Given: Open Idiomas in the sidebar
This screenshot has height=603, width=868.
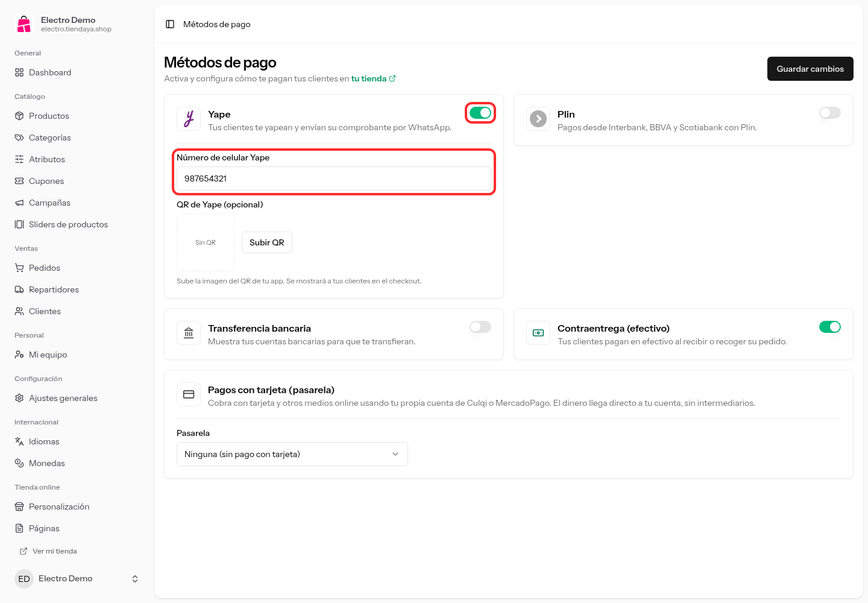Looking at the screenshot, I should pyautogui.click(x=77, y=441).
